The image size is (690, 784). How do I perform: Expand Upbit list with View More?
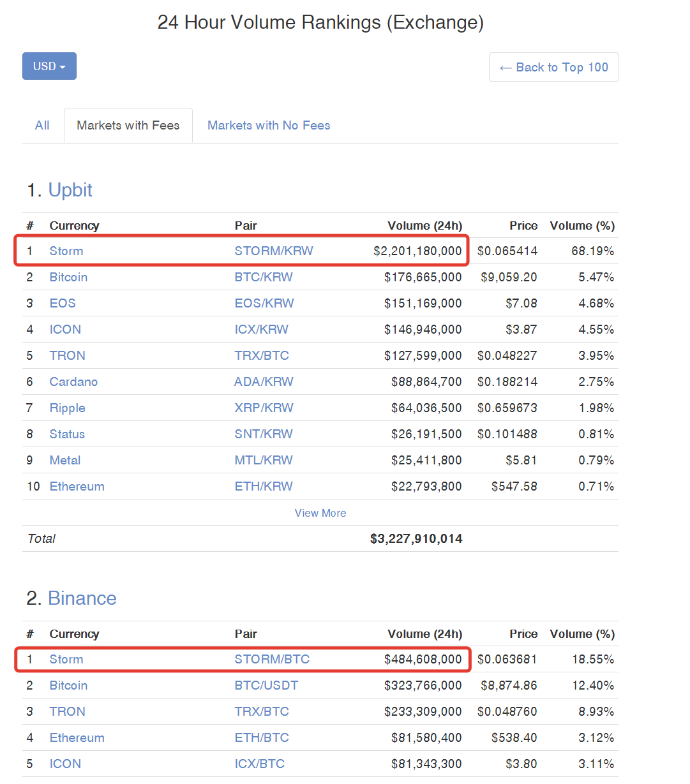[320, 513]
